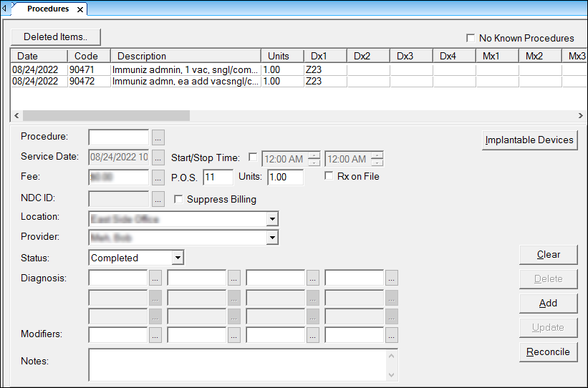Open Implantable Devices
The height and width of the screenshot is (388, 588).
pyautogui.click(x=529, y=140)
